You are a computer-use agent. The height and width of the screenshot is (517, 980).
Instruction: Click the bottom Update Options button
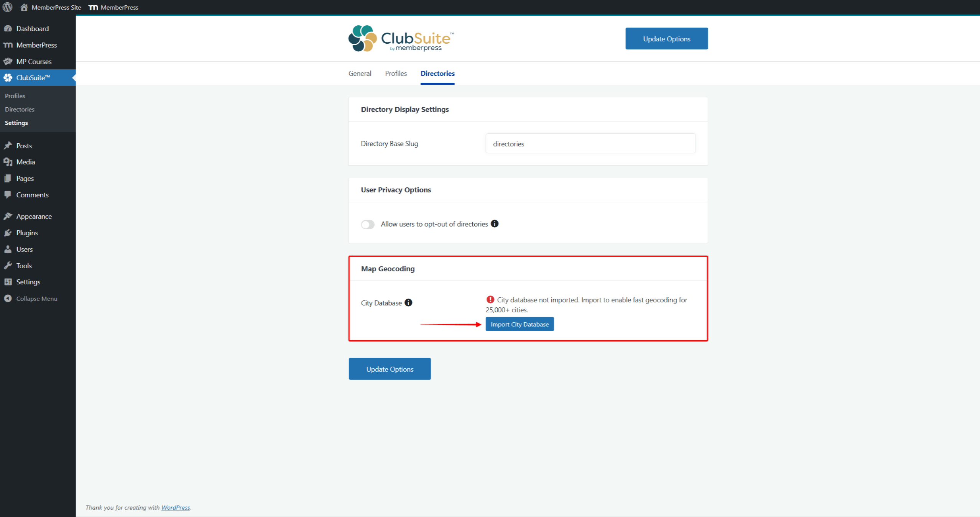coord(390,369)
